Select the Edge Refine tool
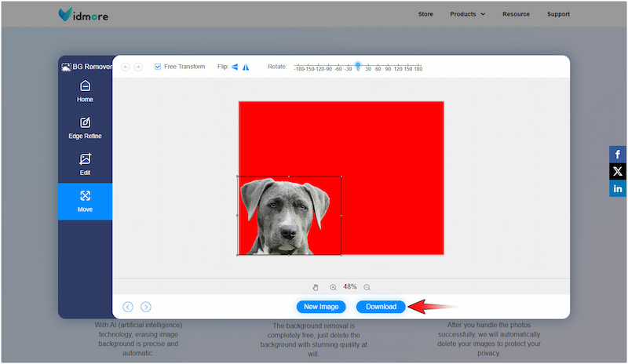Image resolution: width=628 pixels, height=364 pixels. [85, 128]
